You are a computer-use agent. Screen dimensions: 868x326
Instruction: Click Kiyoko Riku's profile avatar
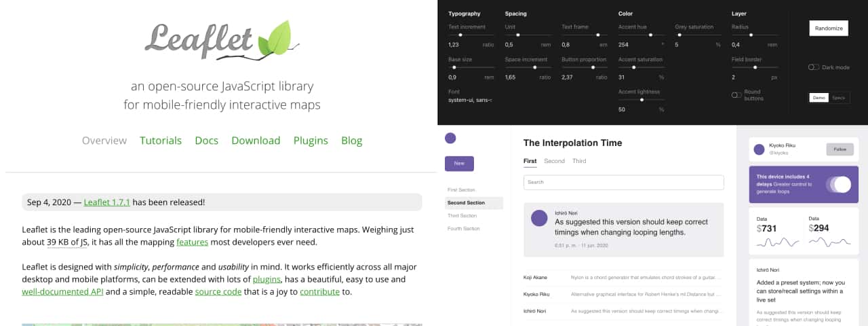[759, 149]
